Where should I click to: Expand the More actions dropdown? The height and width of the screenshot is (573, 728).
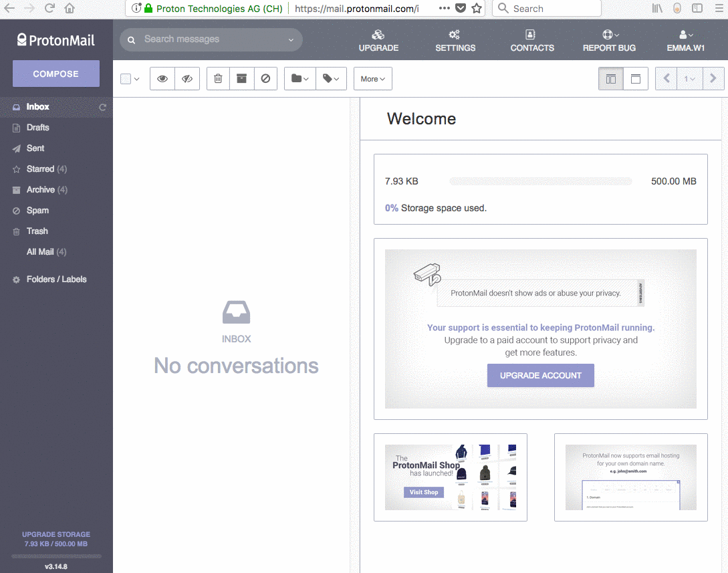click(372, 78)
